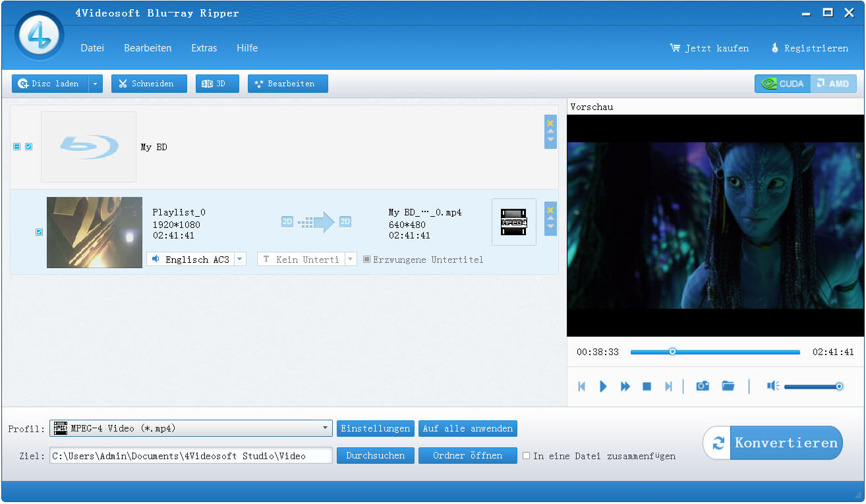866x504 pixels.
Task: Click the Blu-ray disc logo thumbnail
Action: (x=88, y=147)
